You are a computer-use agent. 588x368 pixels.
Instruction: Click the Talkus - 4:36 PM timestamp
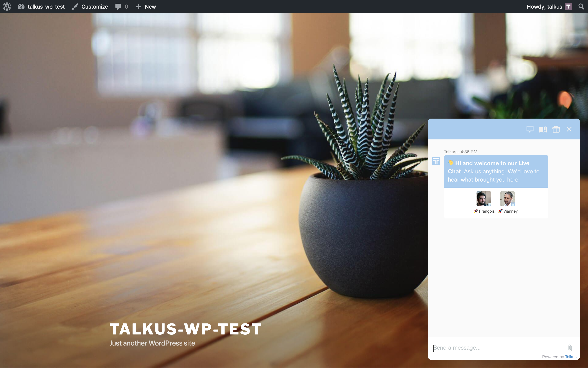point(460,152)
